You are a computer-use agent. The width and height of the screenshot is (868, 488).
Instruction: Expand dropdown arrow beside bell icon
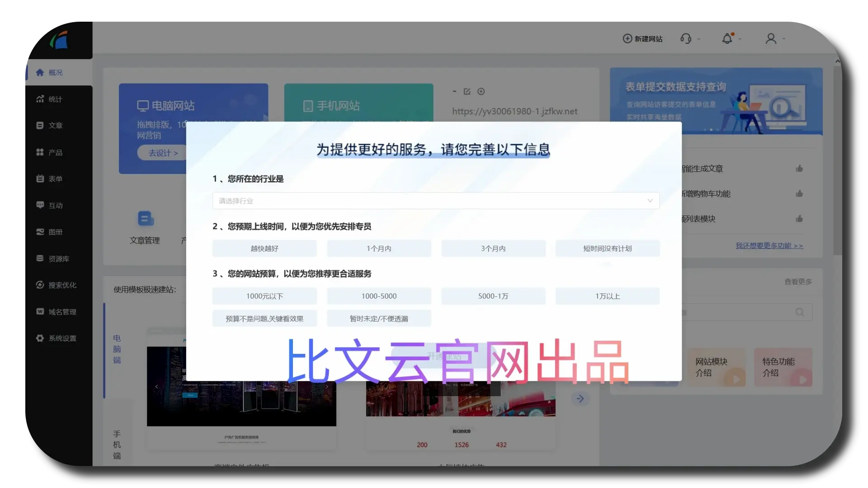click(x=740, y=39)
